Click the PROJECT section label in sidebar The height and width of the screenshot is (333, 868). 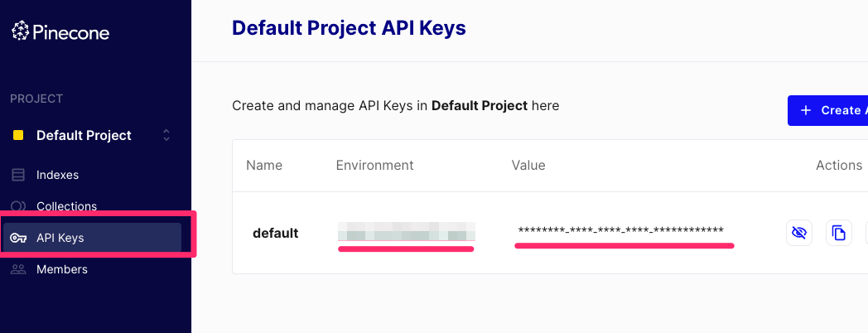(36, 99)
